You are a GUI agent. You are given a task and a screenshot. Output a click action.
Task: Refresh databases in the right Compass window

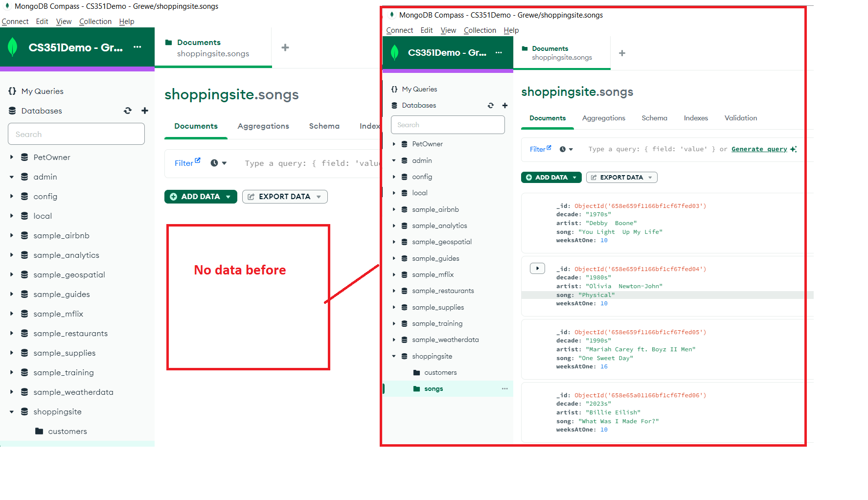pyautogui.click(x=490, y=106)
